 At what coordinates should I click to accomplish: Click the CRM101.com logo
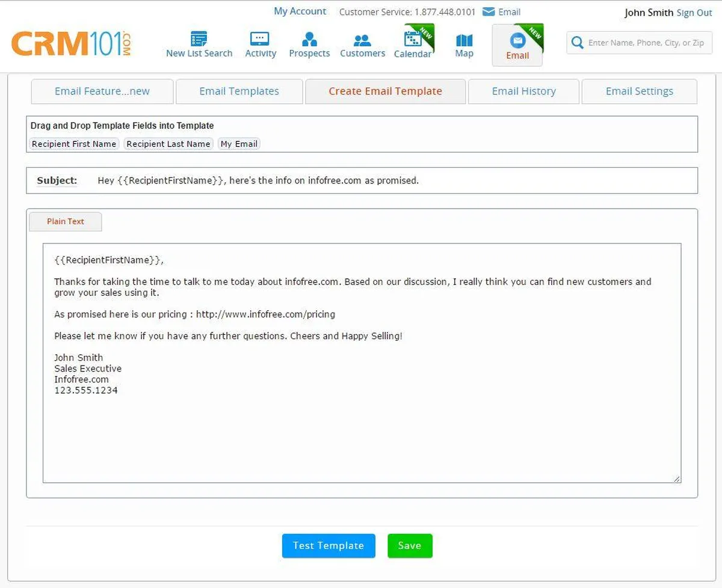pos(71,44)
